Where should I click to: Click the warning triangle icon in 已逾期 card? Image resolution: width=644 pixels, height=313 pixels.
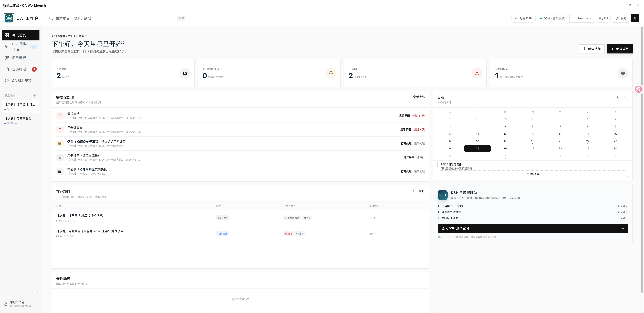(x=477, y=73)
